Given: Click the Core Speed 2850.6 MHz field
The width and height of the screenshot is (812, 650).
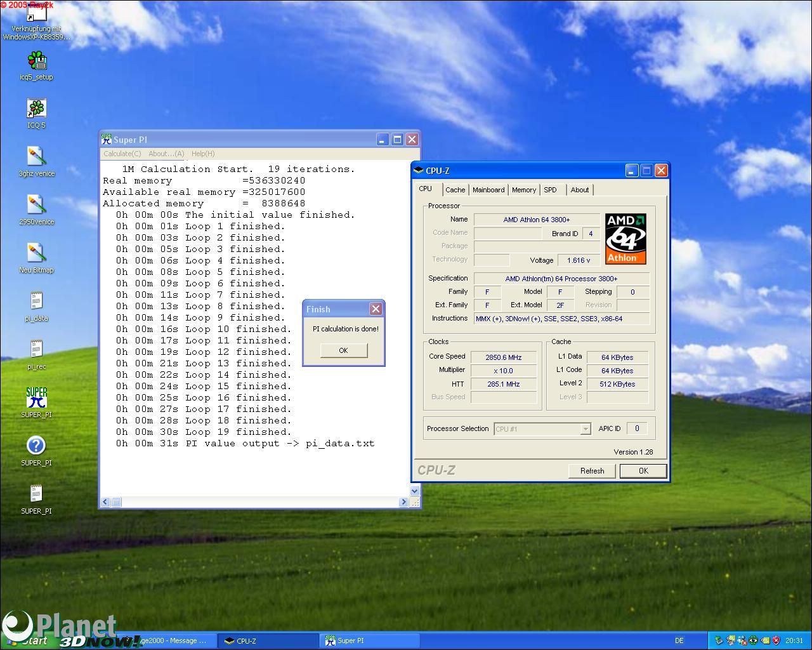Looking at the screenshot, I should (504, 357).
